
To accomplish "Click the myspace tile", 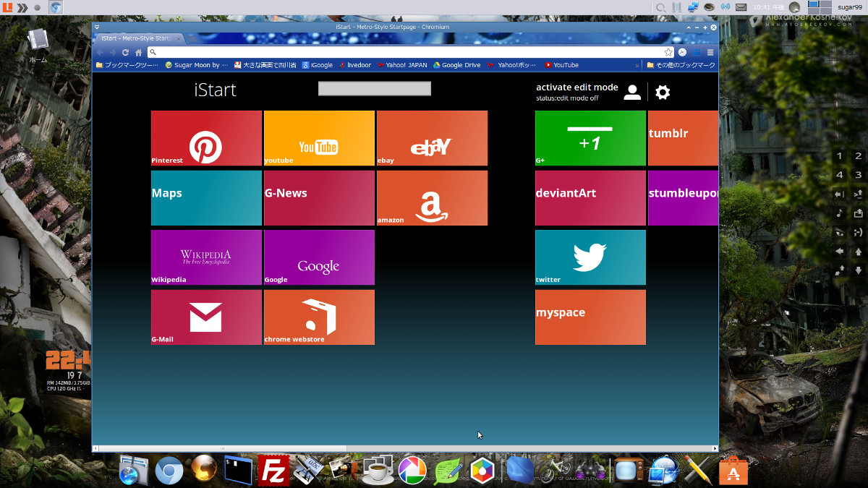I will 590,317.
